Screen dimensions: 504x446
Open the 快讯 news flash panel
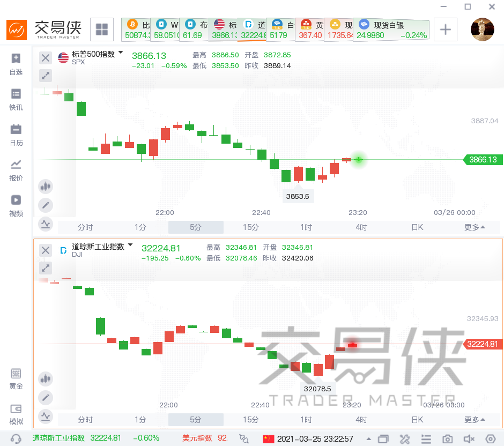pyautogui.click(x=16, y=100)
